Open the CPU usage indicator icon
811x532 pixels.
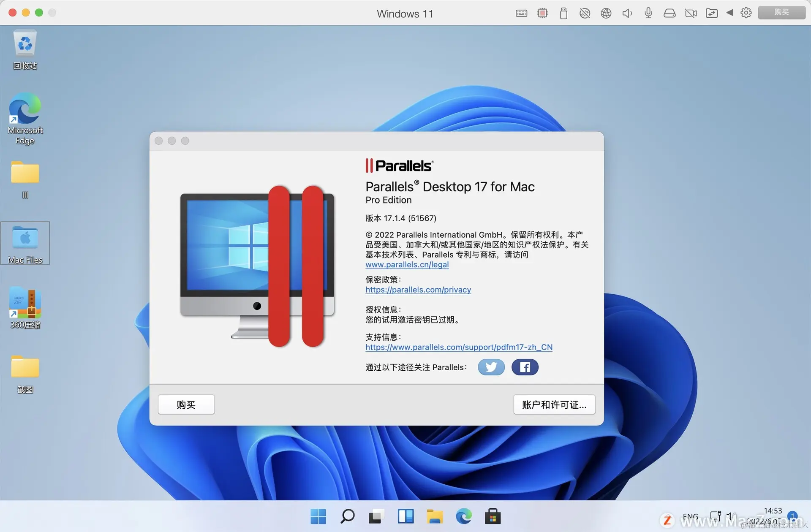coord(542,13)
